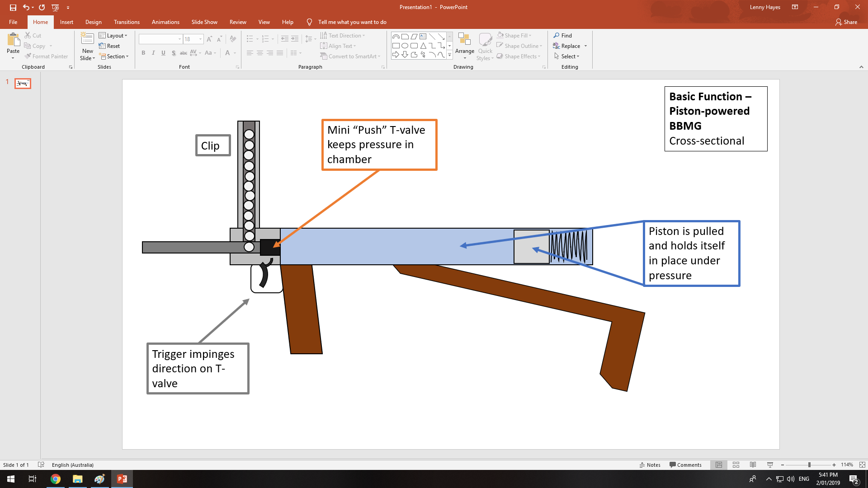868x488 pixels.
Task: Toggle the Comments pane
Action: tap(685, 465)
